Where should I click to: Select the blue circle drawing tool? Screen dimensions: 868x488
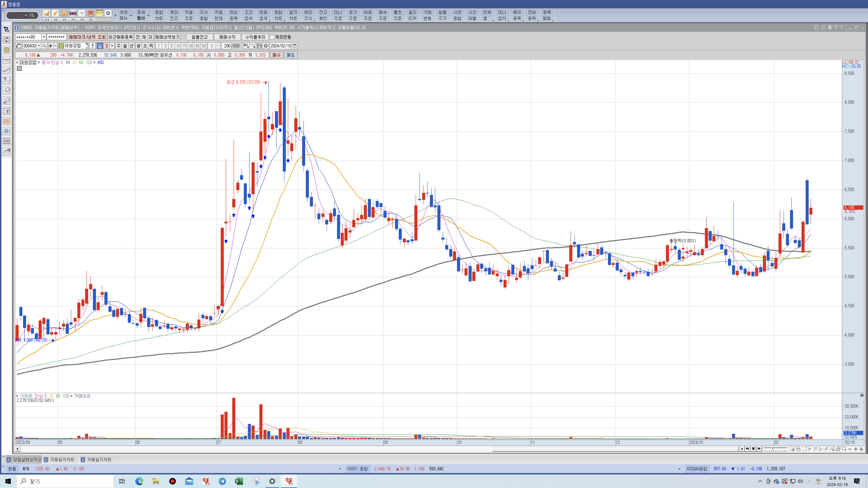[x=6, y=131]
